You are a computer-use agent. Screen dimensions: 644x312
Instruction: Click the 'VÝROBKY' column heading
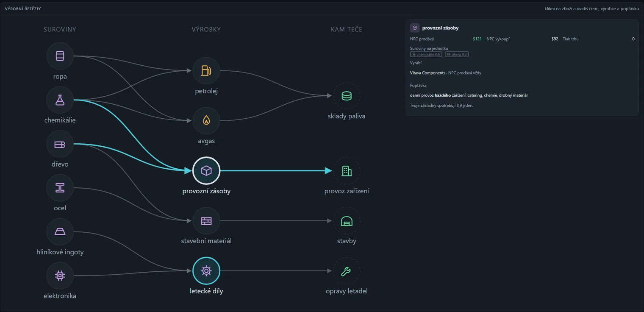(x=206, y=30)
